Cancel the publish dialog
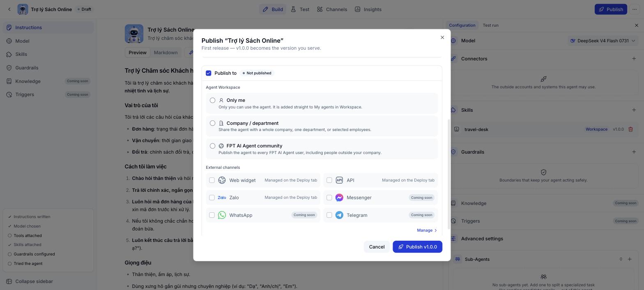The height and width of the screenshot is (290, 644). click(x=377, y=247)
